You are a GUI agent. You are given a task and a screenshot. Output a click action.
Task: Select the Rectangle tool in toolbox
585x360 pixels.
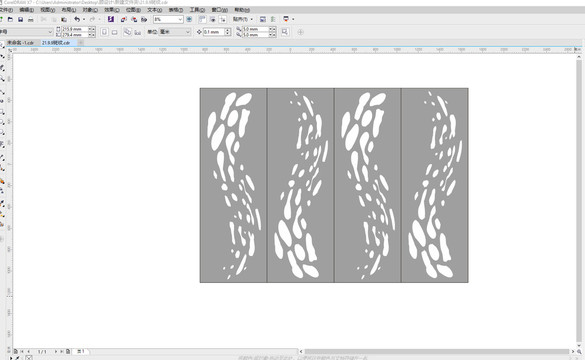2,112
